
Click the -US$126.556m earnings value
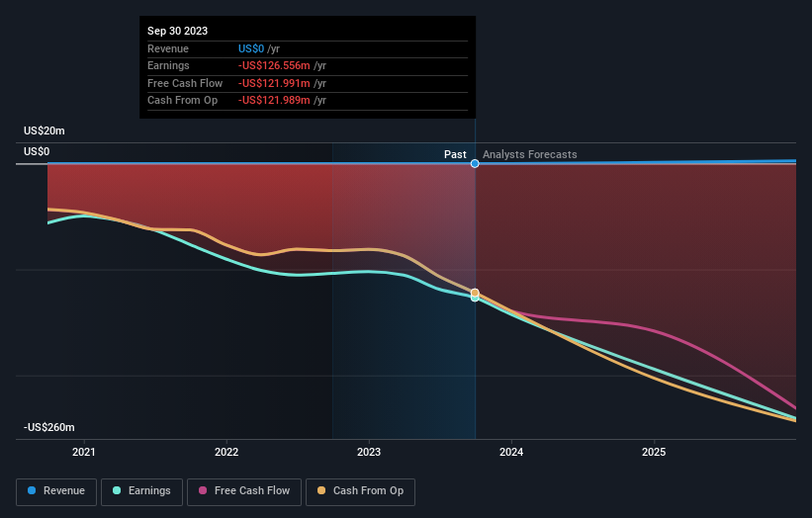click(274, 65)
